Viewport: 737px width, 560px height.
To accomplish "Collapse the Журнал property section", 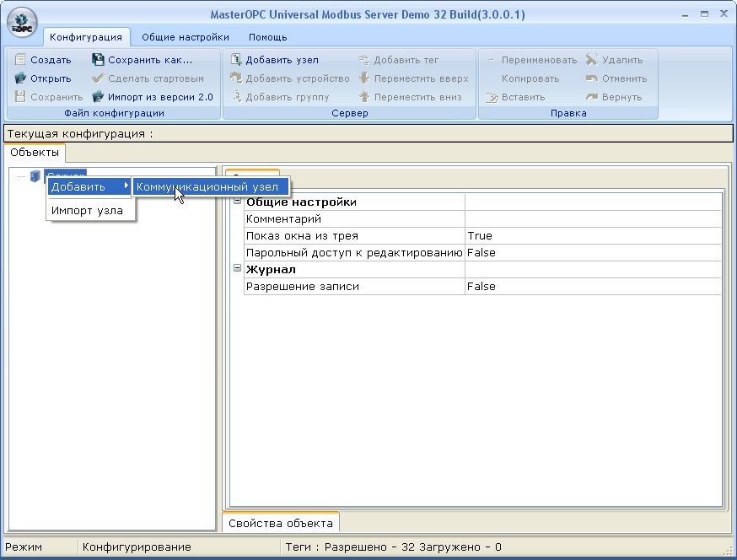I will click(237, 270).
